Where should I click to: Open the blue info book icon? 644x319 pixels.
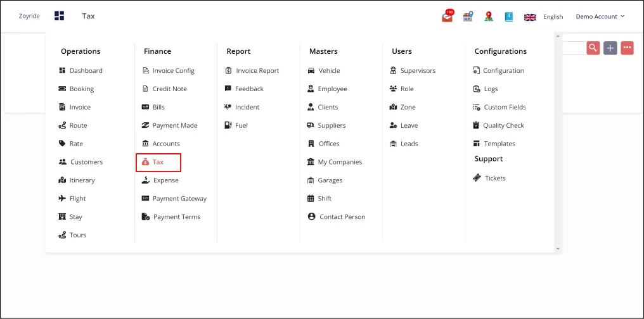point(509,16)
